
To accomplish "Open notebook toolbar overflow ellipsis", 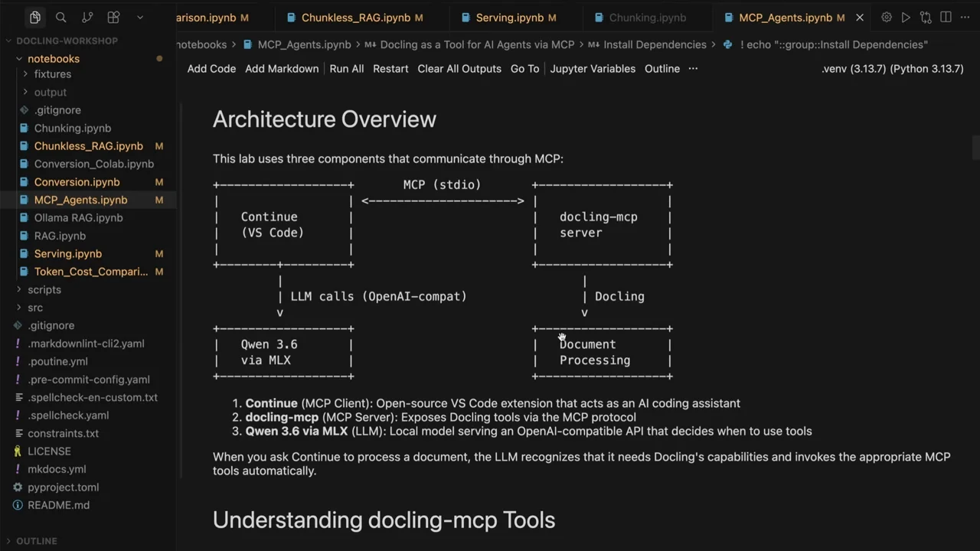I will 693,68.
